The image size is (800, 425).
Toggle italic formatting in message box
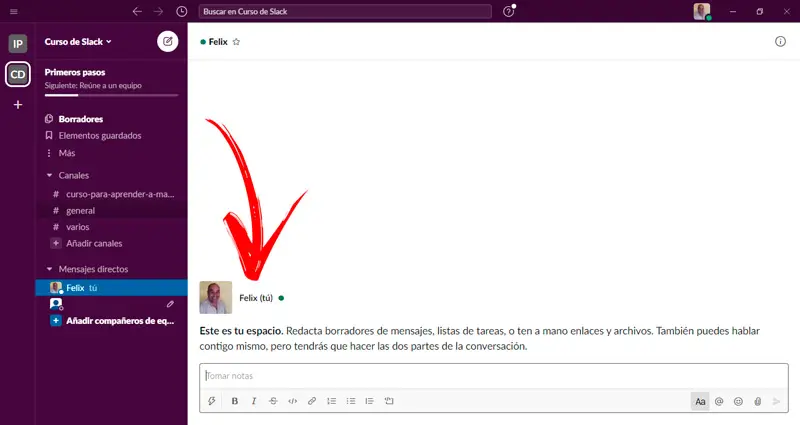coord(254,401)
